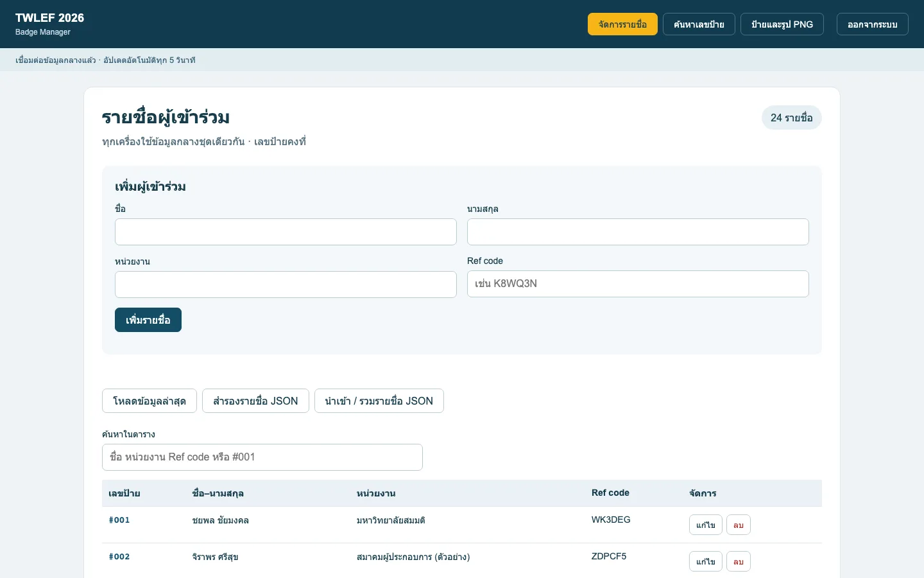Click the Ref code column header

(x=610, y=493)
